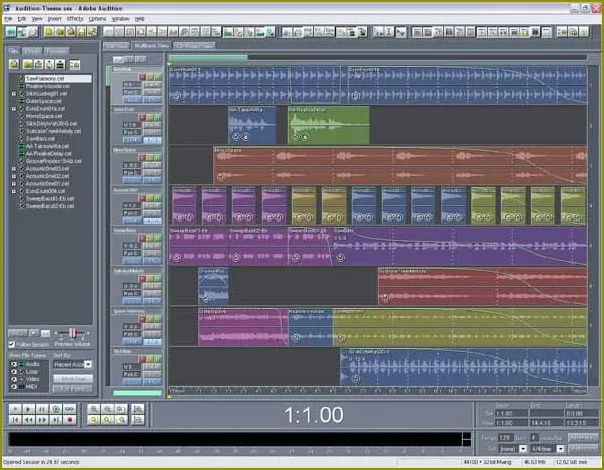
Task: Expand AcousticOne01.cel tree entry
Action: pyautogui.click(x=14, y=184)
